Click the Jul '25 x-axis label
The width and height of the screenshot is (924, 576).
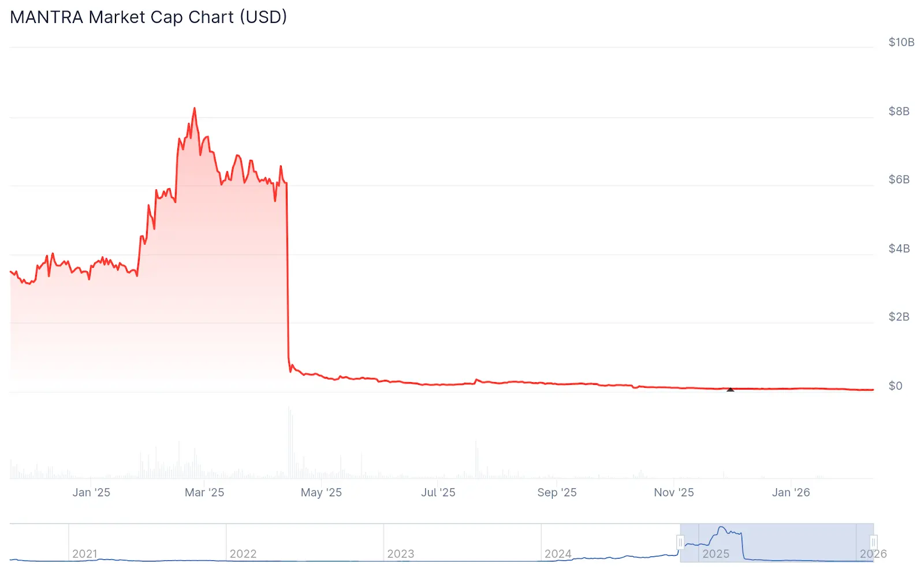click(x=438, y=493)
